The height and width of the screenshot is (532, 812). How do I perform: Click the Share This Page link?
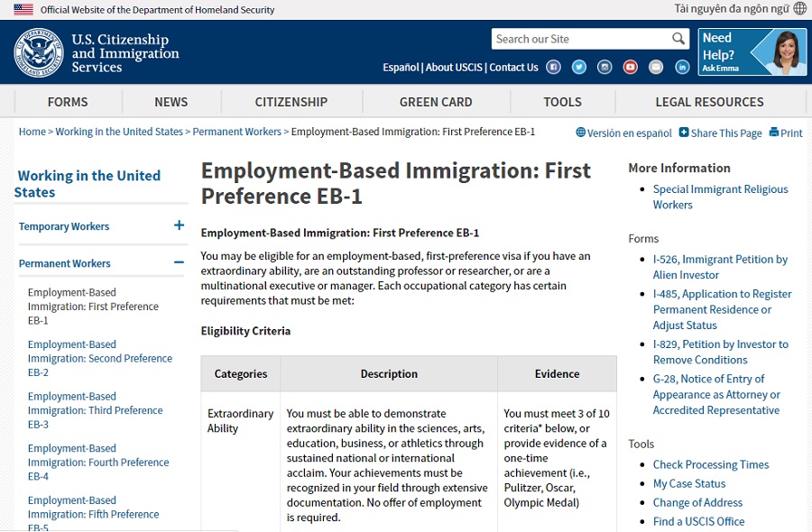tap(726, 133)
